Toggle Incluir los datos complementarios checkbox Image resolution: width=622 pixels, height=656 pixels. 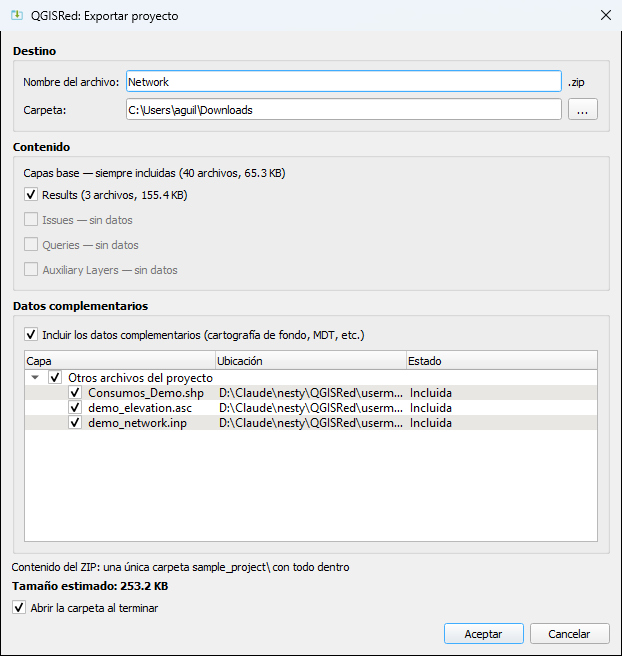click(31, 335)
